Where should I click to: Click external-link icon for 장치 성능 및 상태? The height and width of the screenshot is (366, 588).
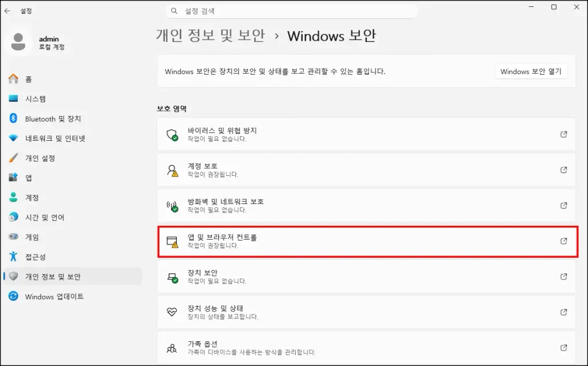pyautogui.click(x=564, y=312)
